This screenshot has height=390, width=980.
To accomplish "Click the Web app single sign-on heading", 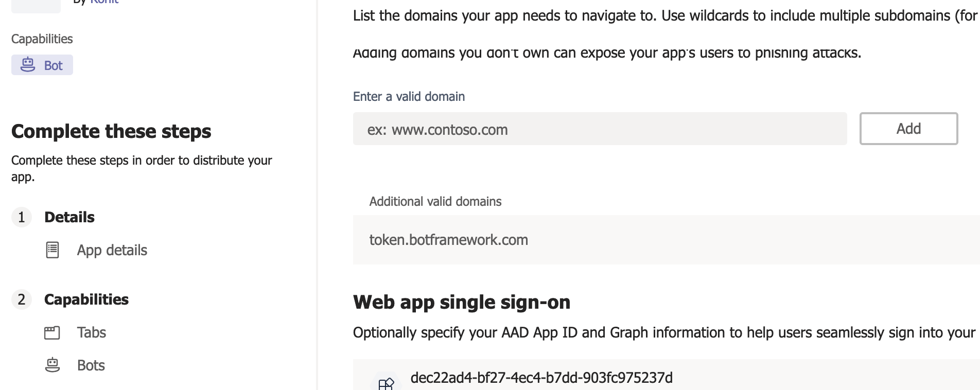I will click(461, 303).
